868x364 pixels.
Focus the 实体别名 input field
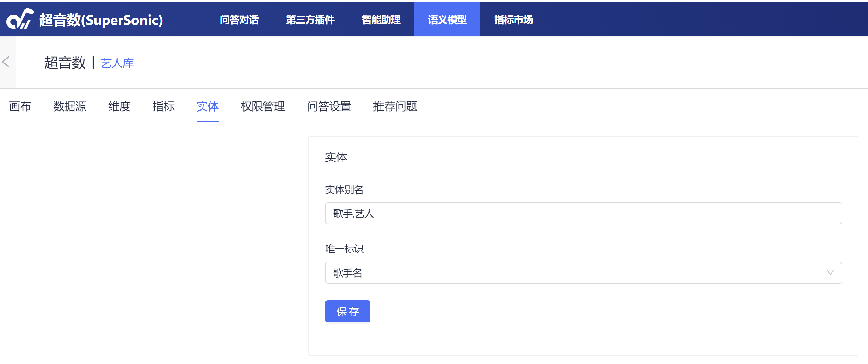point(583,213)
